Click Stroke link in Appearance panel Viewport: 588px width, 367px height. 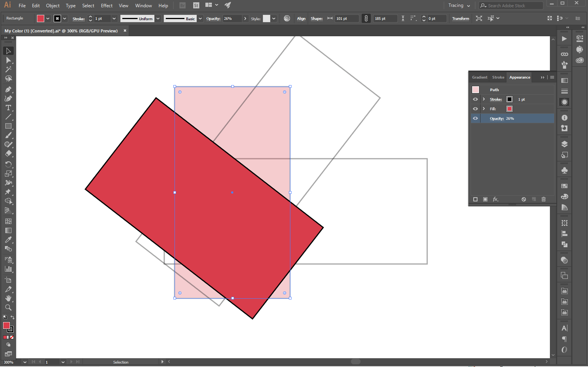(x=496, y=99)
